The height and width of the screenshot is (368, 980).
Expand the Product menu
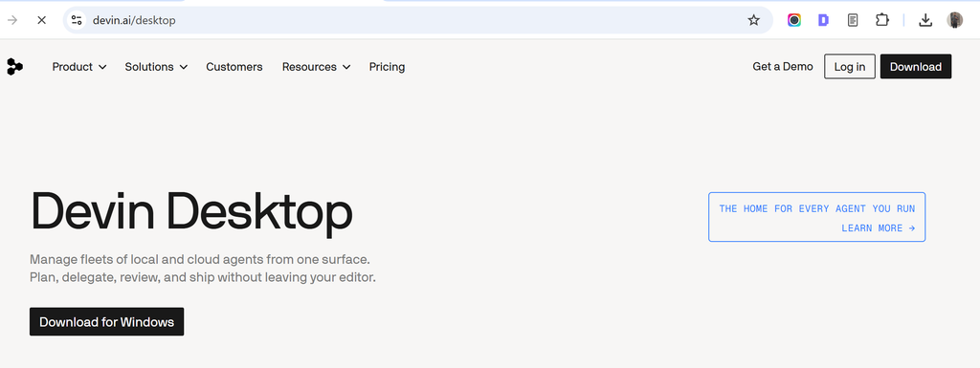click(79, 67)
